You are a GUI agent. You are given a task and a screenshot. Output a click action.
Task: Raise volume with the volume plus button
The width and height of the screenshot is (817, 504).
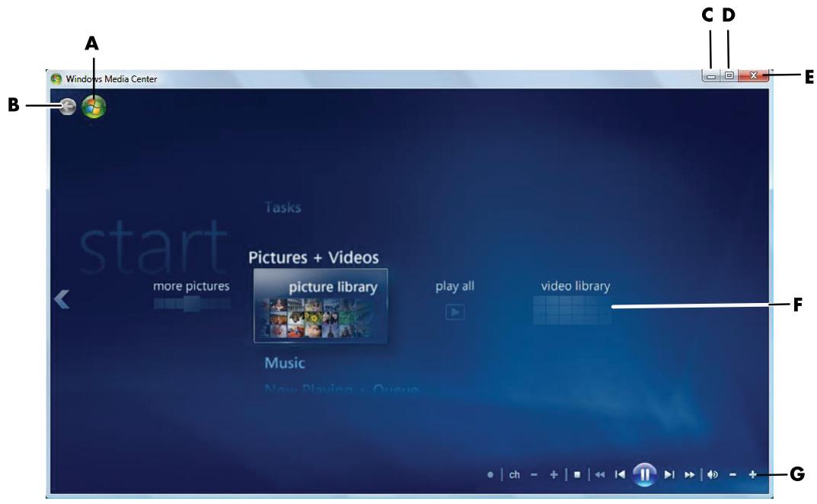[x=752, y=475]
